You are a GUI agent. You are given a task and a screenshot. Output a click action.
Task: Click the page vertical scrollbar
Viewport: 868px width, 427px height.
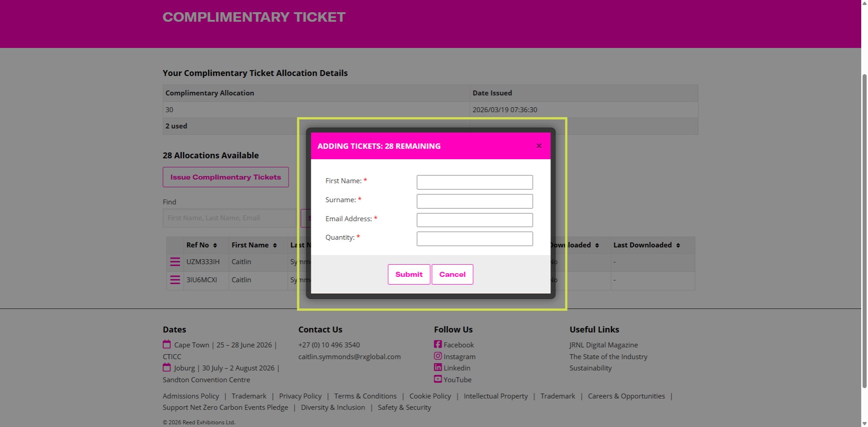(864, 231)
